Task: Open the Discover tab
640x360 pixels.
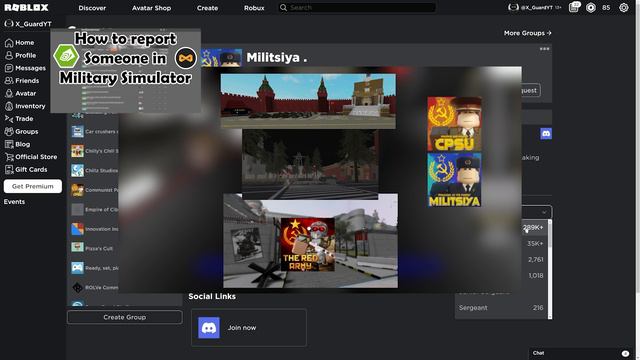Action: pyautogui.click(x=92, y=8)
